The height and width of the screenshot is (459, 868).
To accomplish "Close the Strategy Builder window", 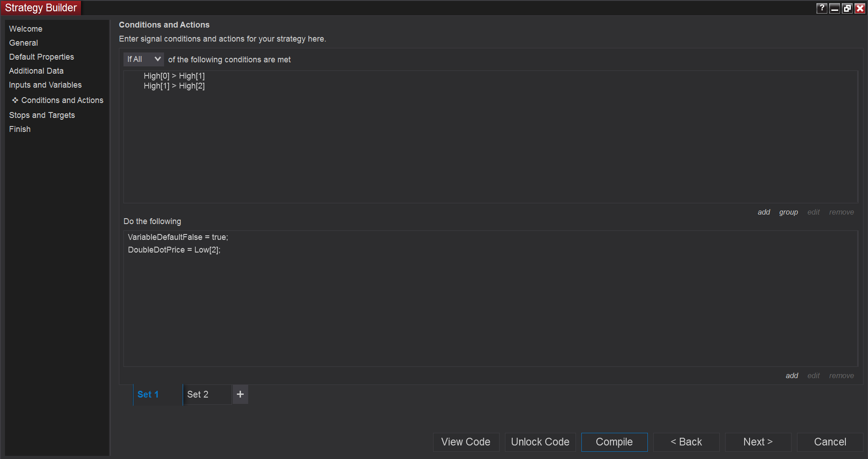I will 860,8.
